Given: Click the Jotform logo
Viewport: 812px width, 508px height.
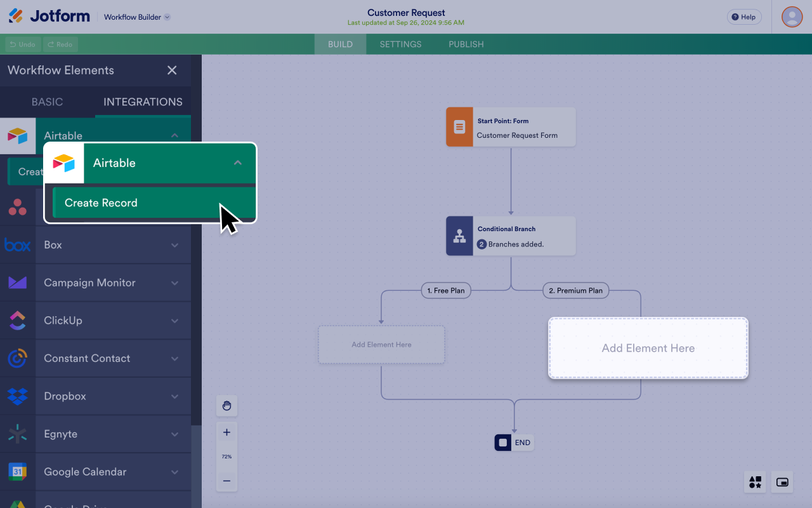Looking at the screenshot, I should click(x=49, y=17).
